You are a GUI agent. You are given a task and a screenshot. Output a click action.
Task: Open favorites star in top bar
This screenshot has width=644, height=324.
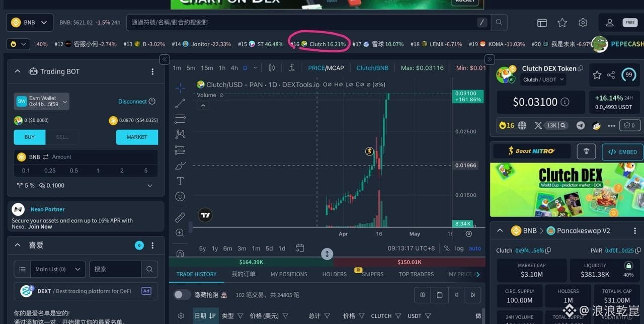point(562,23)
